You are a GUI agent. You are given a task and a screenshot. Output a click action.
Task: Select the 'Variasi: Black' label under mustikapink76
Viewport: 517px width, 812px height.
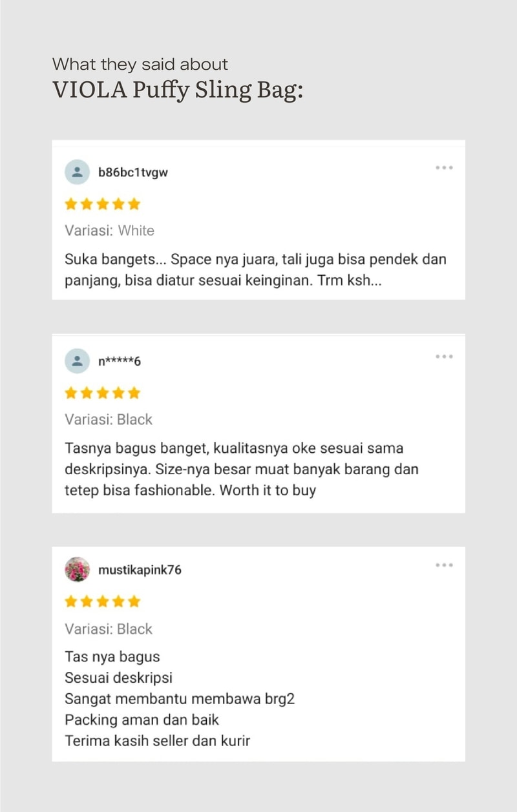[109, 629]
